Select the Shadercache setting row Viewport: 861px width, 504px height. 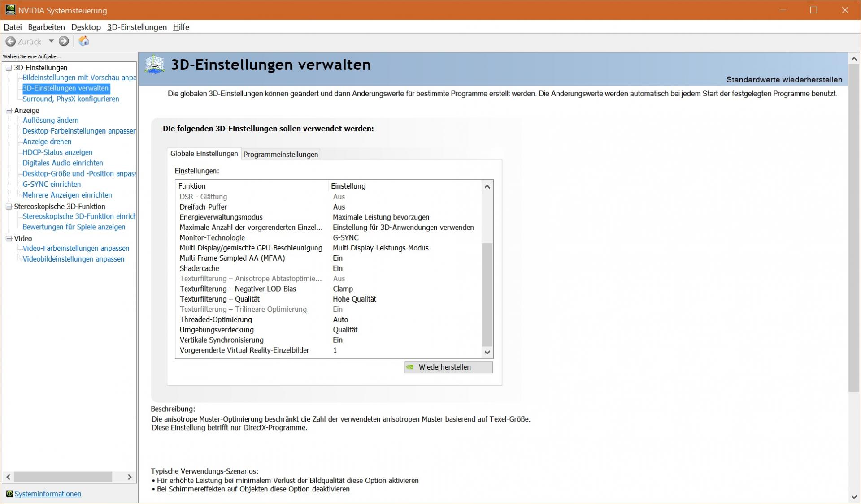199,268
